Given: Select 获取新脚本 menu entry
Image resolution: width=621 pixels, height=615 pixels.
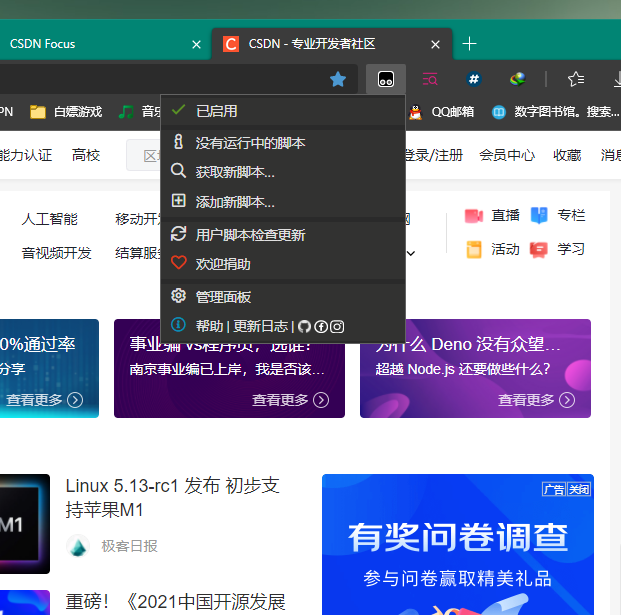Looking at the screenshot, I should (x=235, y=172).
